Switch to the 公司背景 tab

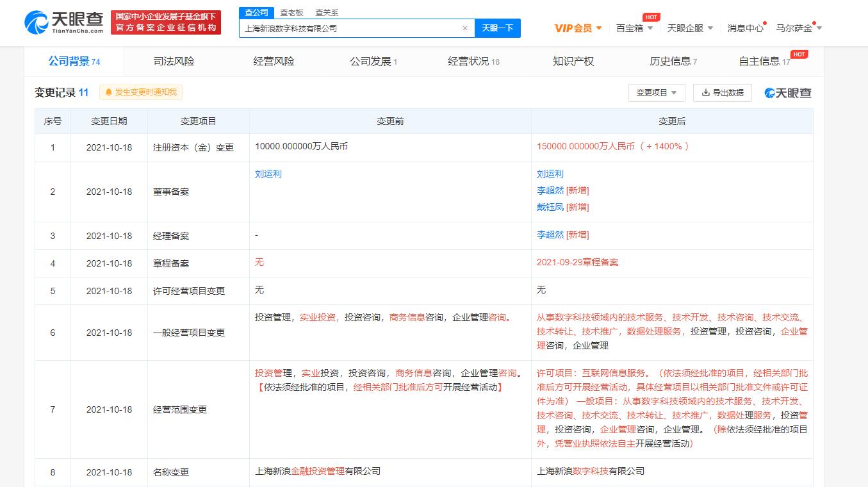[74, 62]
